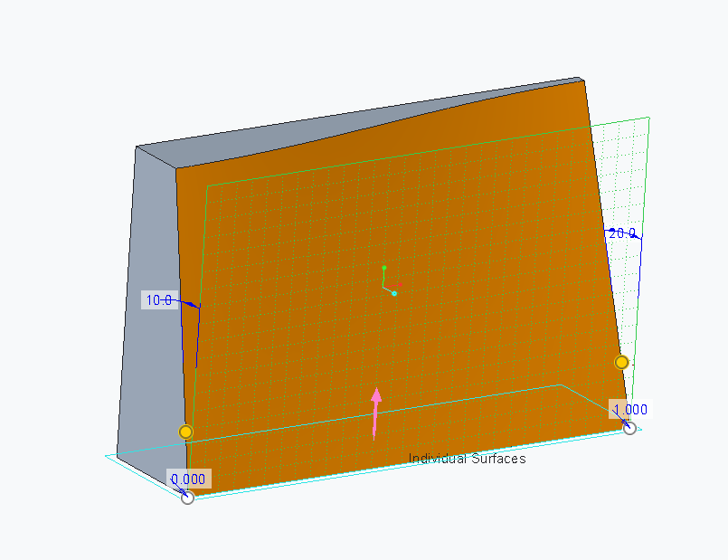Click the 0.000 dimension label
The height and width of the screenshot is (560, 728).
pyautogui.click(x=188, y=479)
